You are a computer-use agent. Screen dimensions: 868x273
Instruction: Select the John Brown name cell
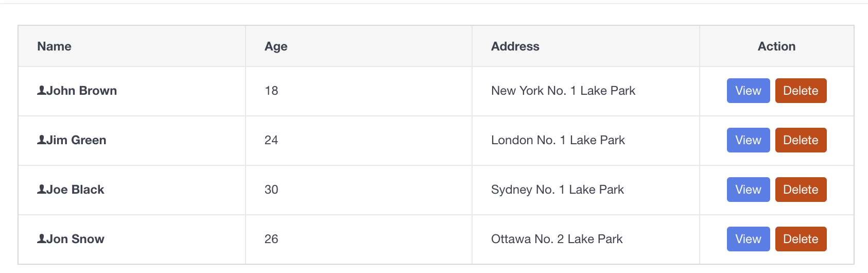pos(132,91)
